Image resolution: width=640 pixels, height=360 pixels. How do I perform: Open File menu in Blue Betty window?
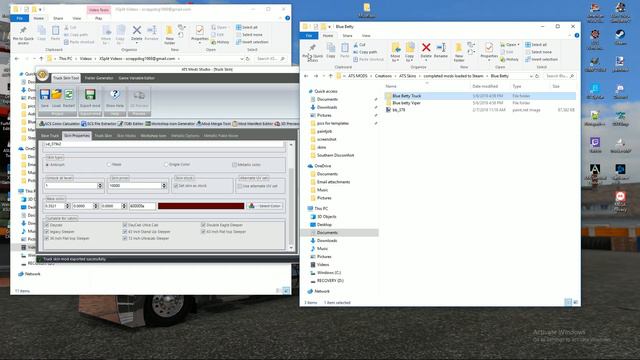click(309, 36)
